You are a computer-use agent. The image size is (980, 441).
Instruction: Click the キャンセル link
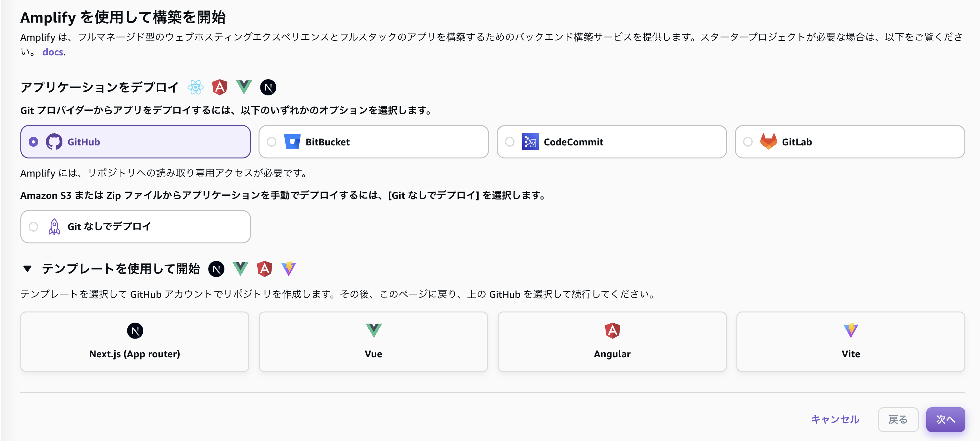click(x=835, y=419)
